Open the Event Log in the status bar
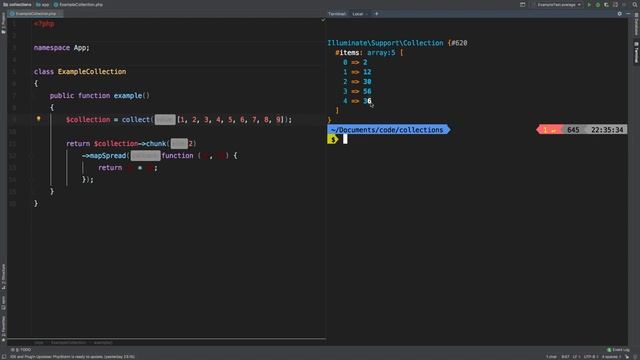640x360 pixels. coord(618,350)
